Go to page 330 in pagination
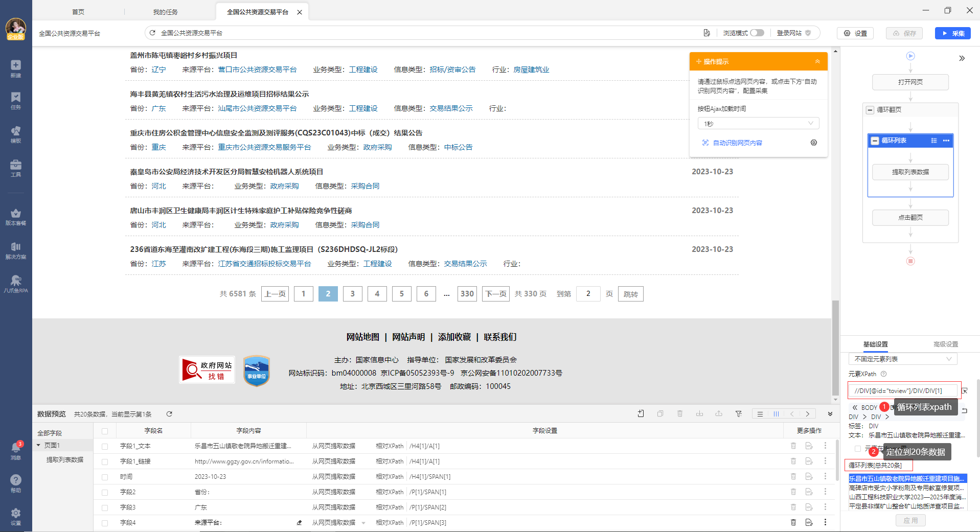Image resolution: width=980 pixels, height=532 pixels. coord(467,294)
